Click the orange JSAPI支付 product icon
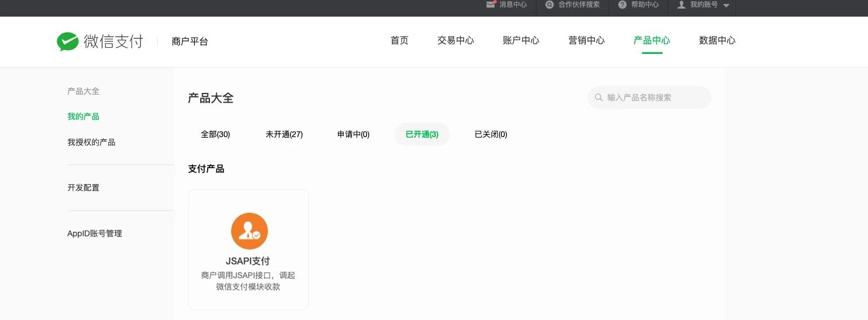This screenshot has width=868, height=320. (249, 231)
